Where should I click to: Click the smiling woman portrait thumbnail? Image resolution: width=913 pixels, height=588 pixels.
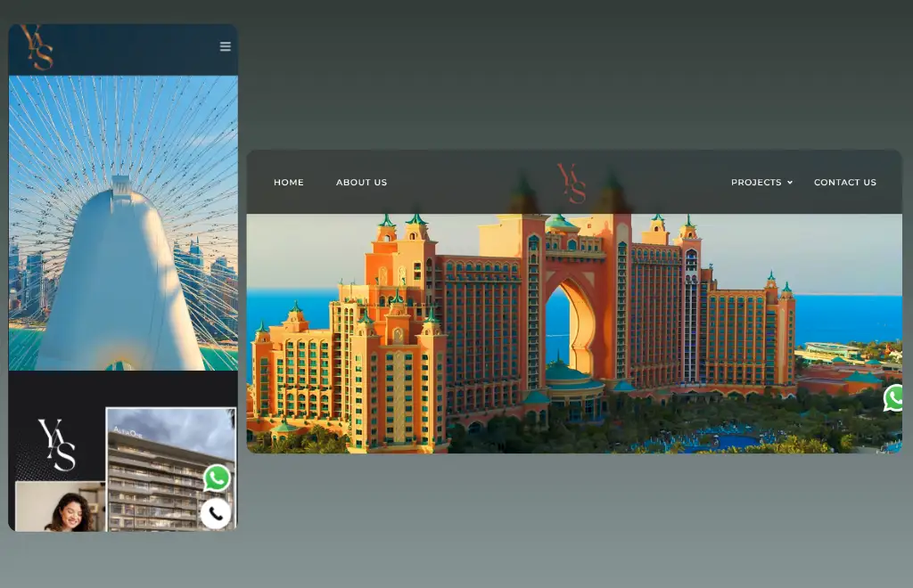point(61,508)
